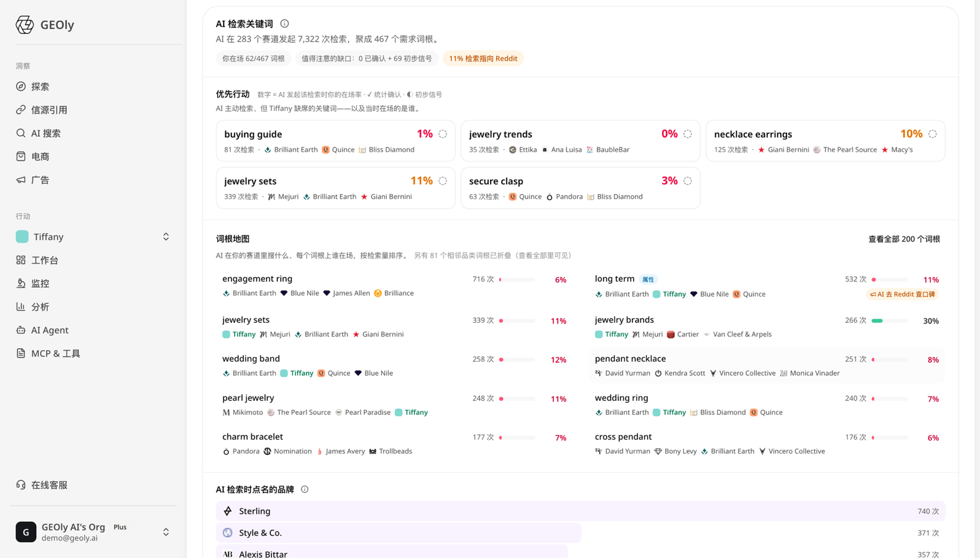
Task: Click Cartier in jewelry brands row
Action: 688,335
